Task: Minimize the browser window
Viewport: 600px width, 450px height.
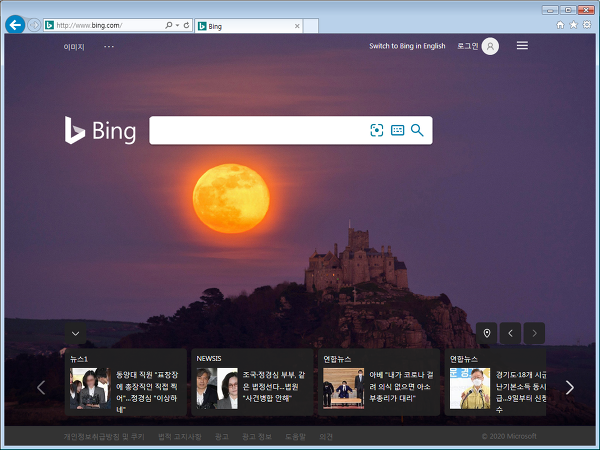Action: coord(550,10)
